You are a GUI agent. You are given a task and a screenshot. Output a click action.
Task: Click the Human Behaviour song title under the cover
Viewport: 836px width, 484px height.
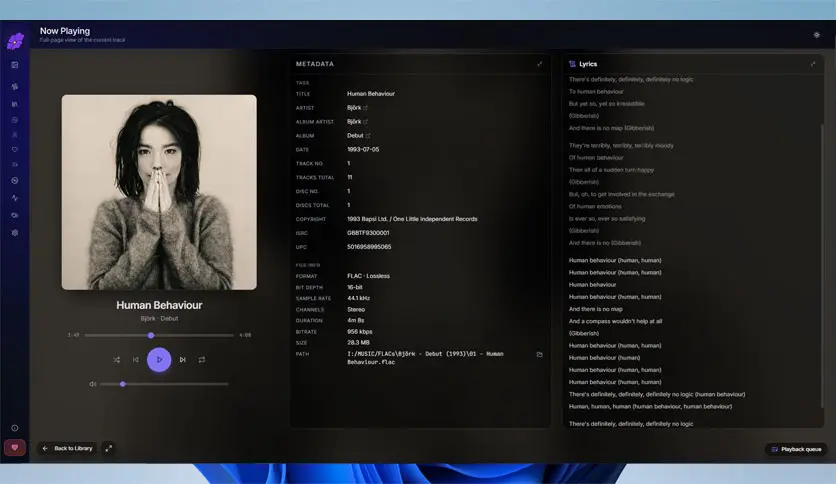point(159,305)
